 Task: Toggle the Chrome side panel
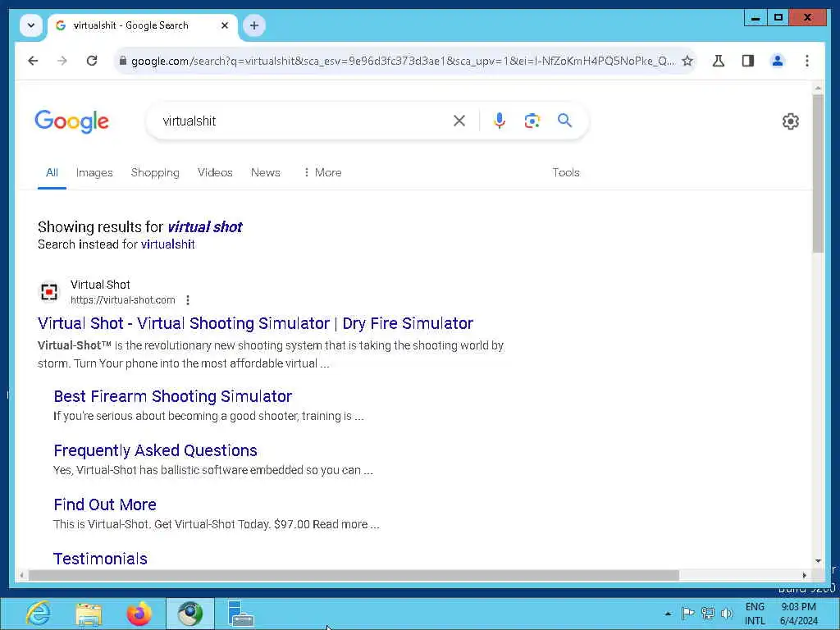tap(748, 61)
